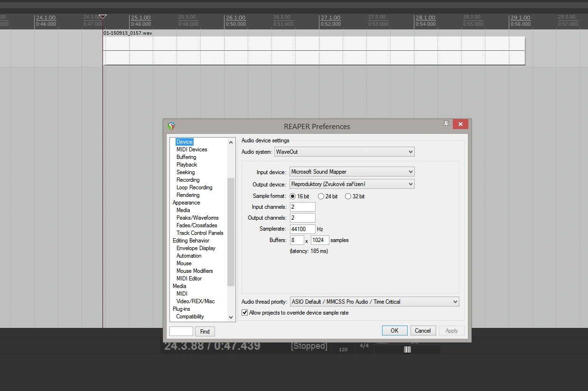Click the [Stopped] status text in transport
This screenshot has height=391, width=588.
309,346
